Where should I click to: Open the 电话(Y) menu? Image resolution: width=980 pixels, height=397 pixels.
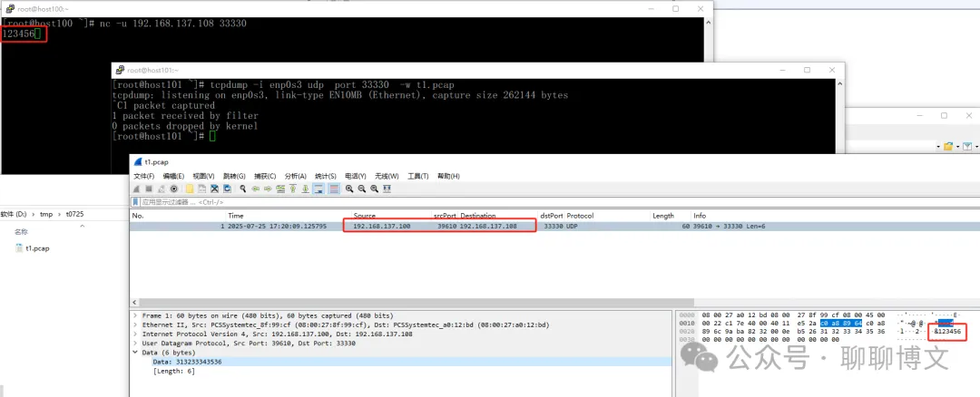coord(357,176)
